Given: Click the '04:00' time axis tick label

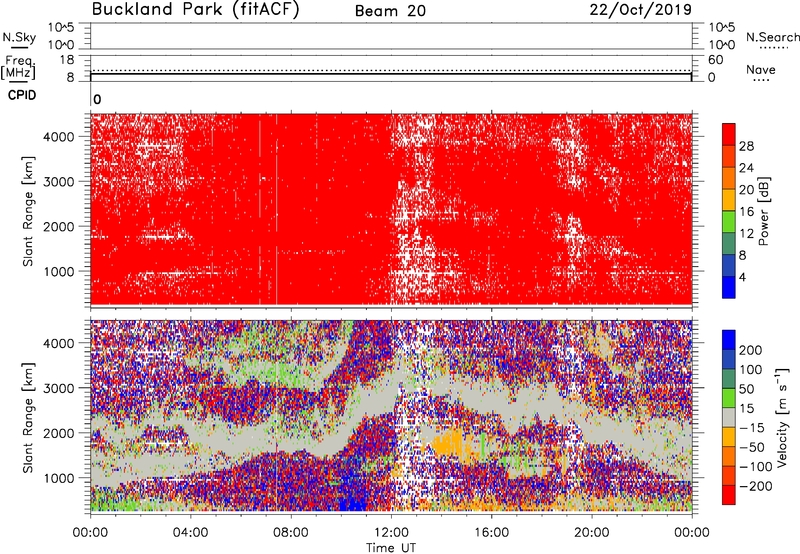Looking at the screenshot, I should click(191, 533).
